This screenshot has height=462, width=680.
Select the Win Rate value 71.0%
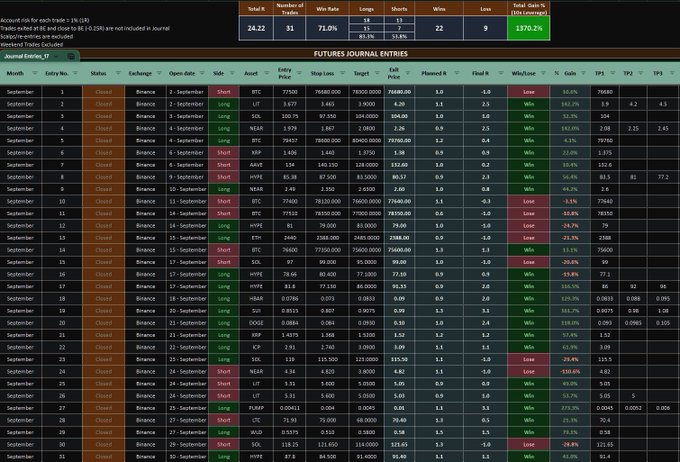click(x=327, y=28)
